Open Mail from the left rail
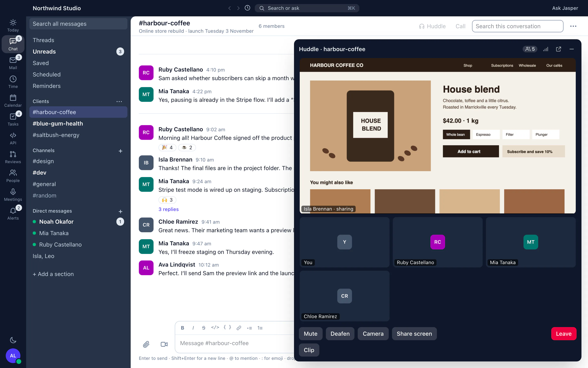Screen dimensions: 588x368 [13, 63]
